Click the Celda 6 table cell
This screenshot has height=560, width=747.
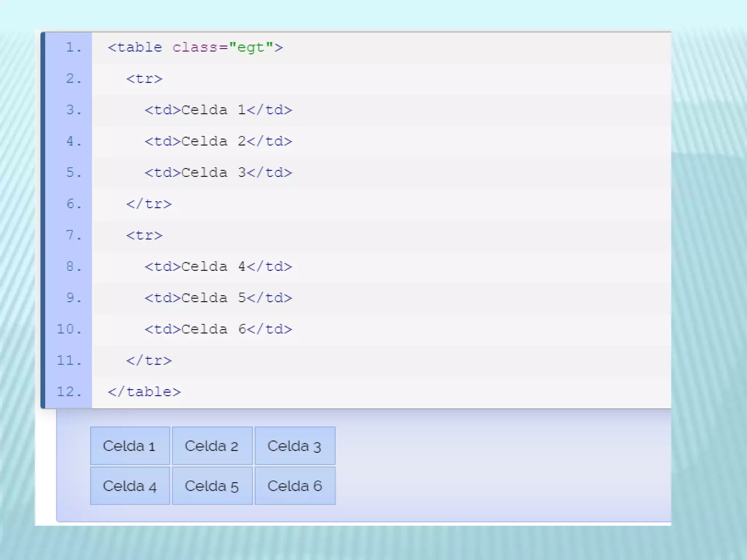(x=295, y=486)
